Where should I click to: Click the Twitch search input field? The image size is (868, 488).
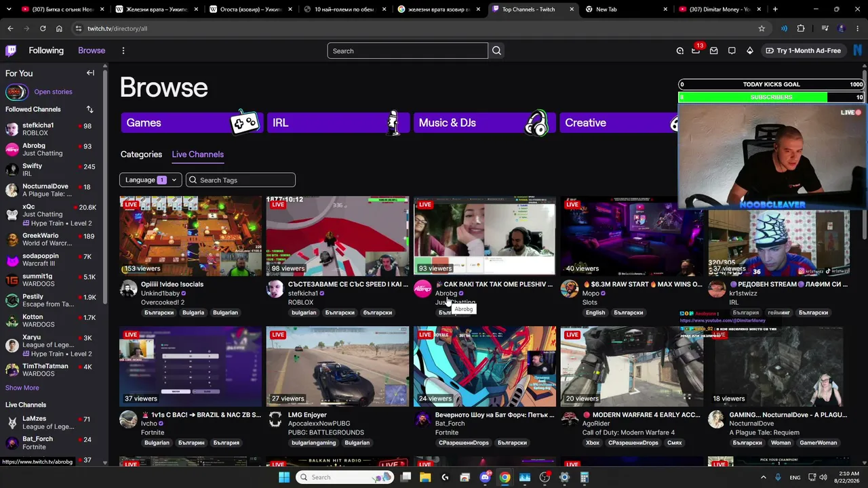[408, 51]
